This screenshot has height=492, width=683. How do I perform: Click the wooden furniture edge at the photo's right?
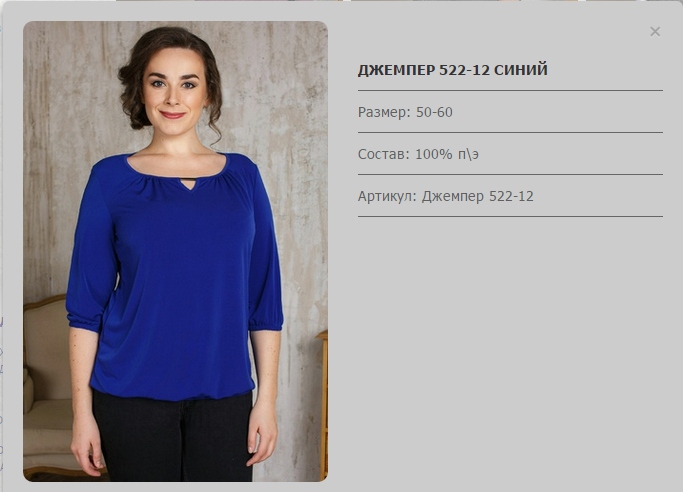(x=322, y=403)
